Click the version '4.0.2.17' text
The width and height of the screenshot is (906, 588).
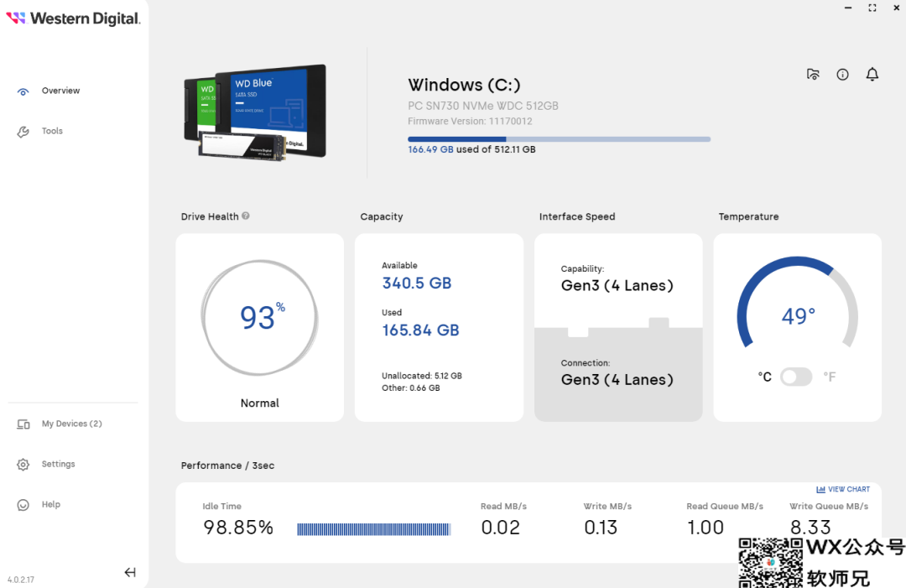21,580
